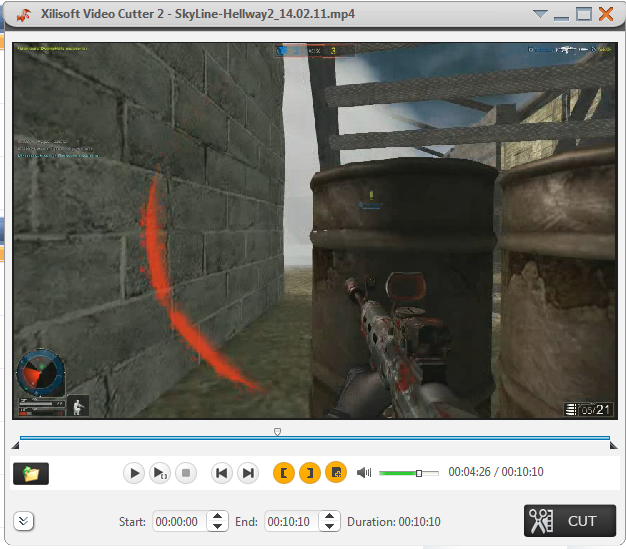Click the End time field

pos(291,521)
